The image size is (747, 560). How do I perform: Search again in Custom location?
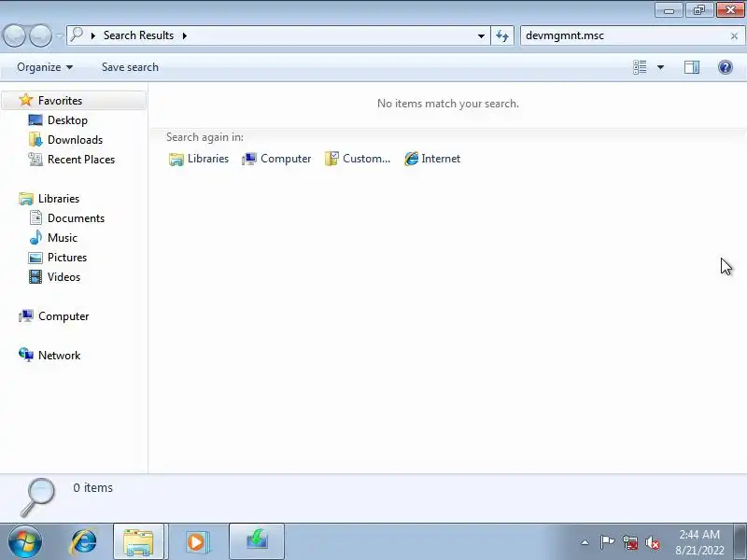click(358, 159)
